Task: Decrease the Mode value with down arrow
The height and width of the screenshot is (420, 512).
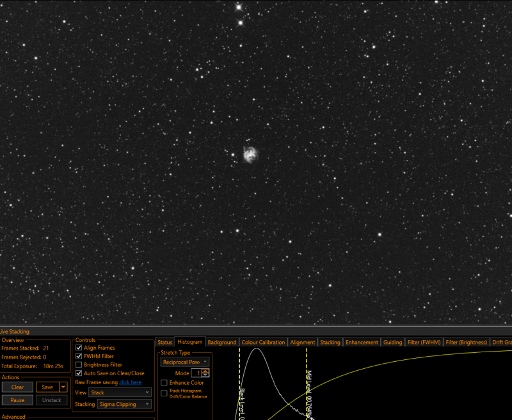Action: tap(205, 375)
